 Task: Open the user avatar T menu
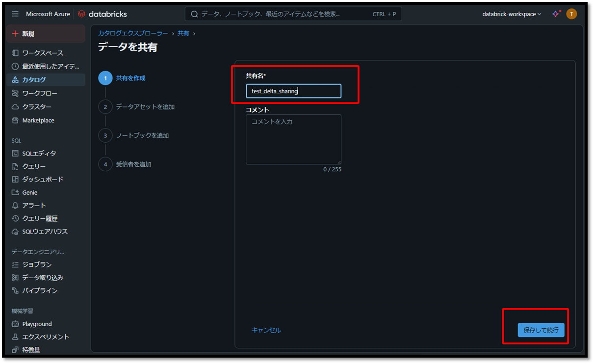[571, 14]
